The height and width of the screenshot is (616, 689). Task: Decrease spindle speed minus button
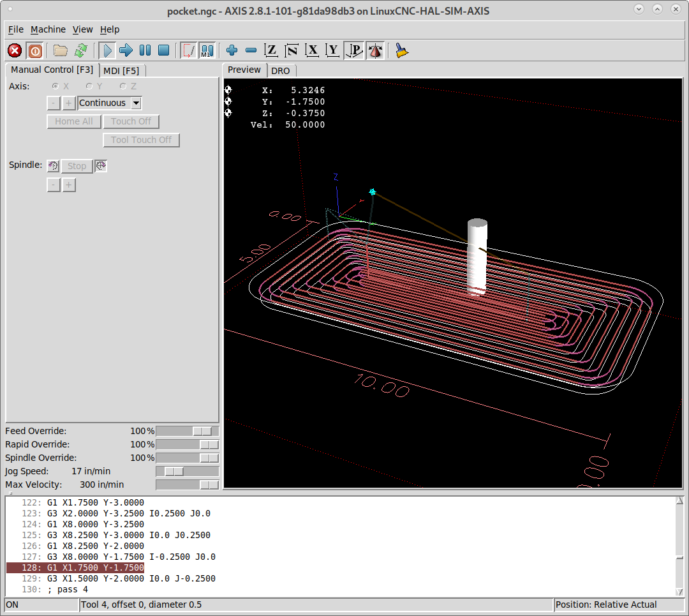pyautogui.click(x=54, y=185)
